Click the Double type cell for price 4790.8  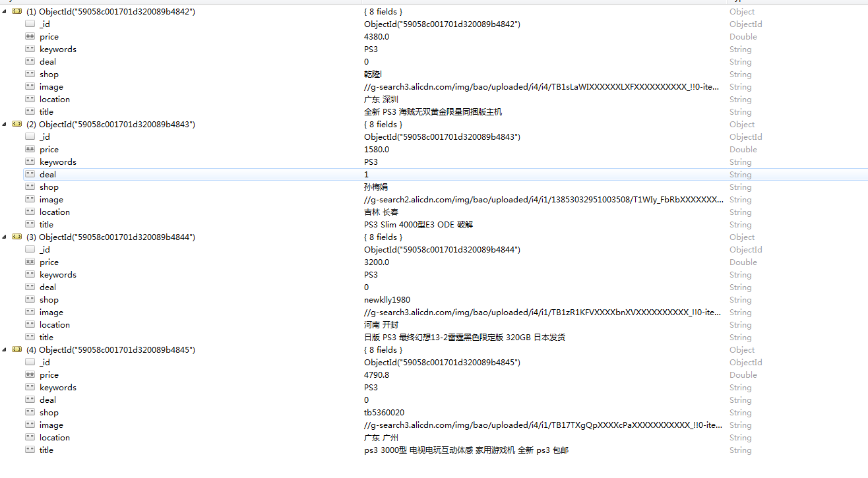coord(743,375)
